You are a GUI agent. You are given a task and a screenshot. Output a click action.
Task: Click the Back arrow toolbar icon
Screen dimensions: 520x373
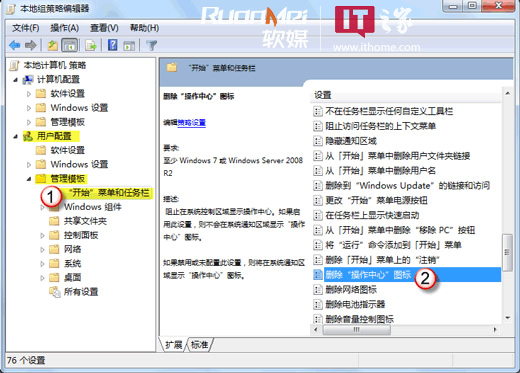(15, 45)
